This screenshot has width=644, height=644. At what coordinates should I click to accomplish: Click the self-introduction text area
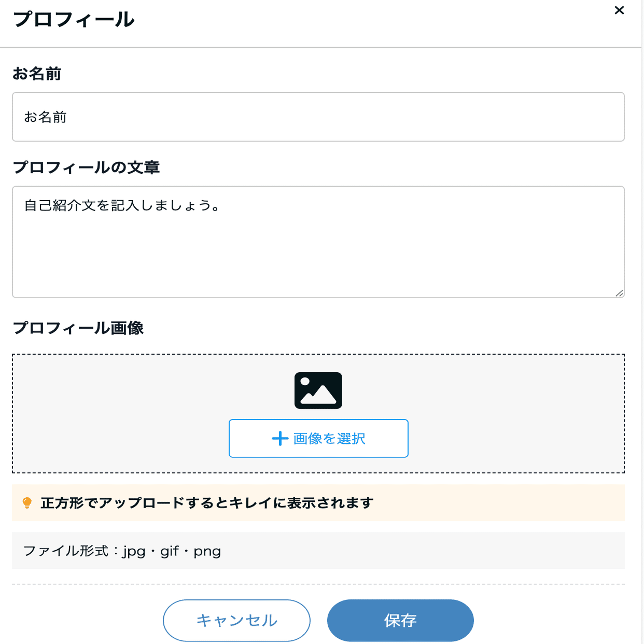point(318,242)
